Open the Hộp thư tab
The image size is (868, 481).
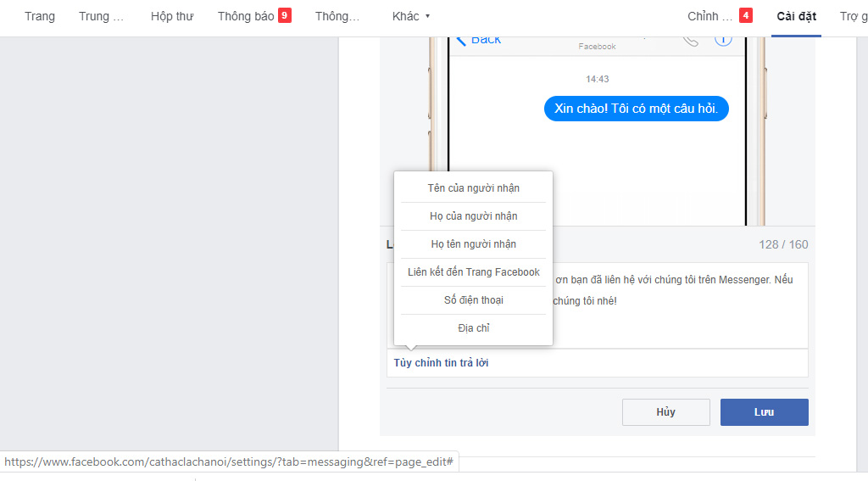coord(172,16)
